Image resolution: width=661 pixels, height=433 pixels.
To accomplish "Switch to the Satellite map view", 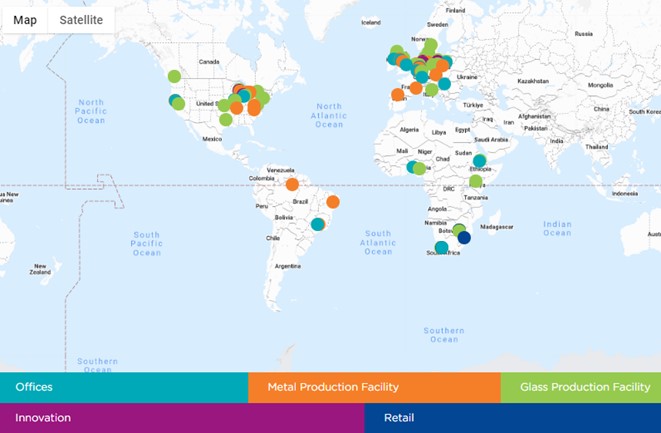I will (x=81, y=20).
